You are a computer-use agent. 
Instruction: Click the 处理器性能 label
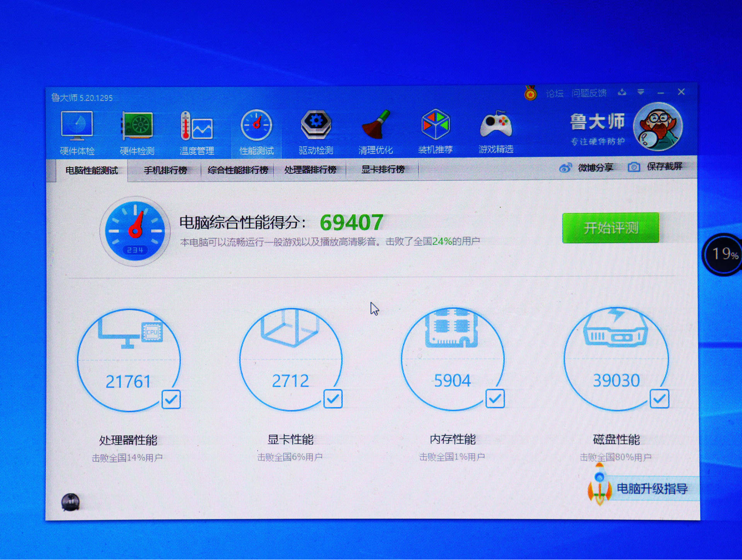pyautogui.click(x=128, y=440)
